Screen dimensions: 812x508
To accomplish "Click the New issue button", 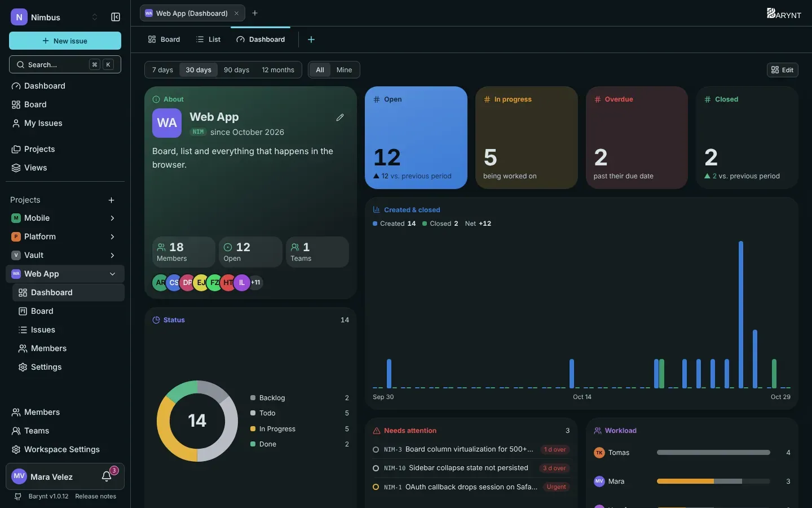I will (65, 41).
